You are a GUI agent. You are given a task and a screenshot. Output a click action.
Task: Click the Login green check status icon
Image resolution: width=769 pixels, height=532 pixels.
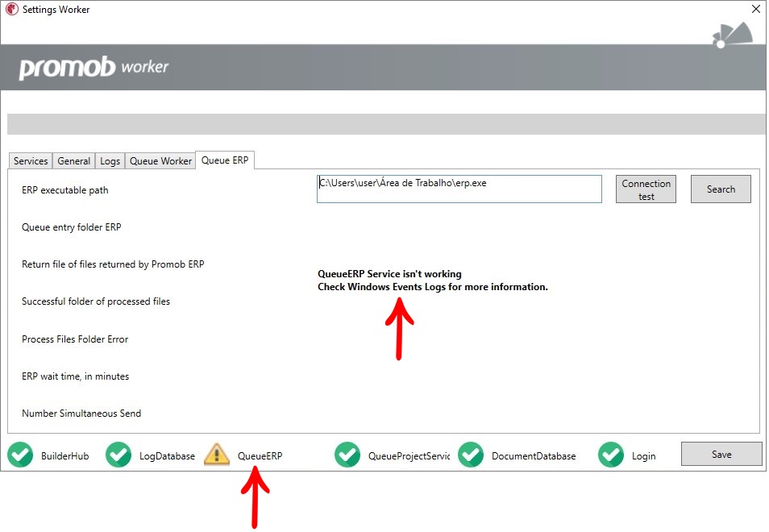coord(611,455)
